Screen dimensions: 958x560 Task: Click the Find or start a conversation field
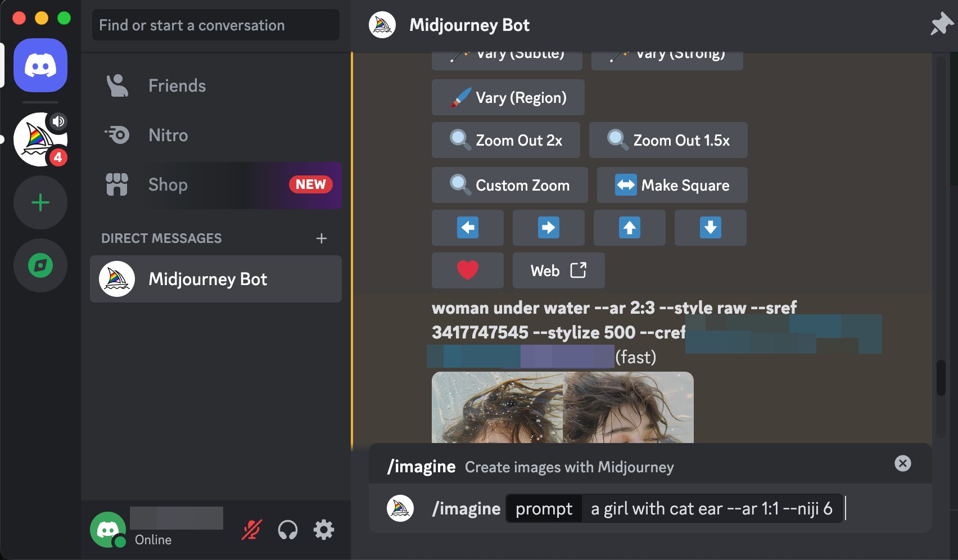(x=216, y=25)
